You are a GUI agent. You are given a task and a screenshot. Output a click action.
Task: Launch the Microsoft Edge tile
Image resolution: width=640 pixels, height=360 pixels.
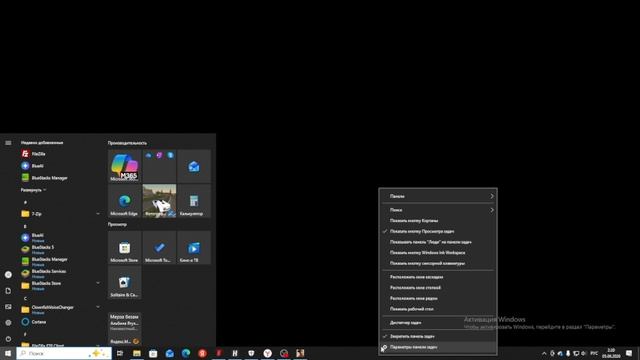[124, 201]
